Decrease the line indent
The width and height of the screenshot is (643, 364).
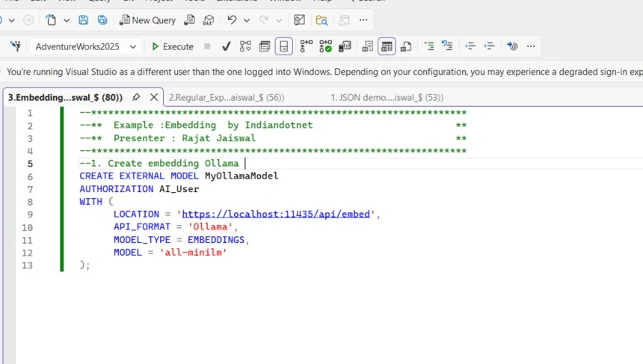pyautogui.click(x=470, y=46)
